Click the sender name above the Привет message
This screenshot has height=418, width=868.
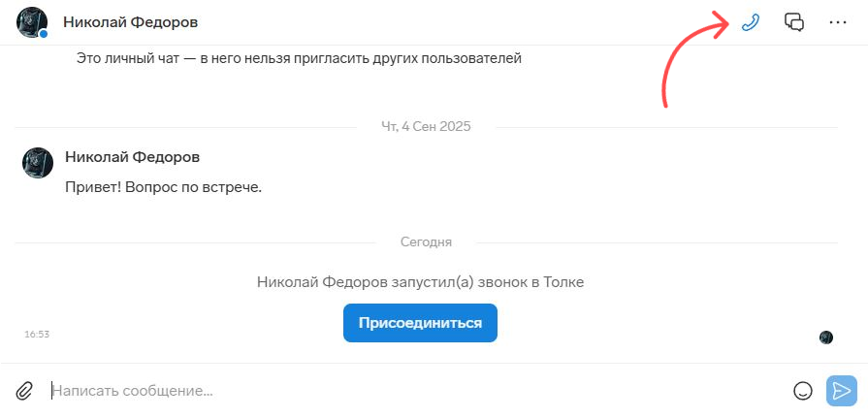point(133,157)
